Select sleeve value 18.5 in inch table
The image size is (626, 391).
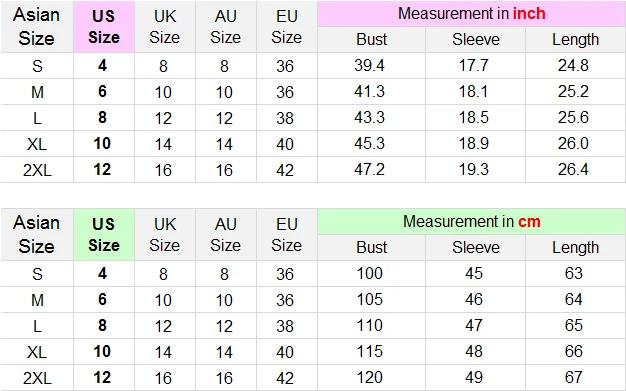[473, 117]
